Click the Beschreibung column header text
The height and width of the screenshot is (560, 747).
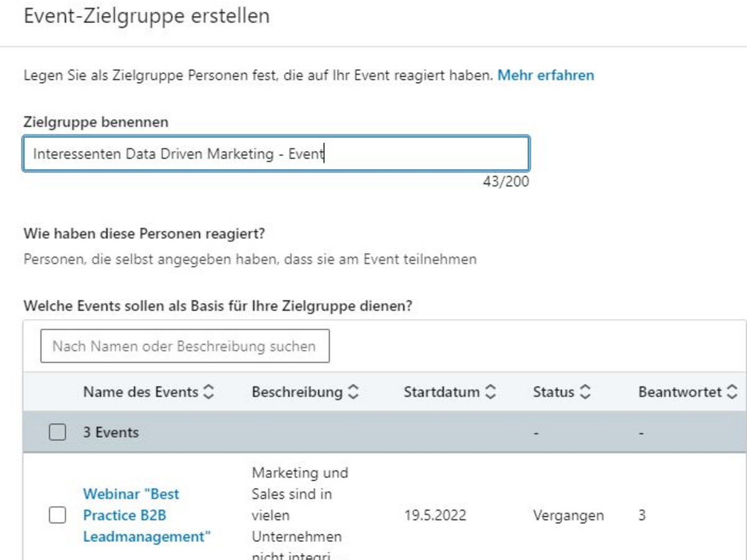pyautogui.click(x=297, y=392)
